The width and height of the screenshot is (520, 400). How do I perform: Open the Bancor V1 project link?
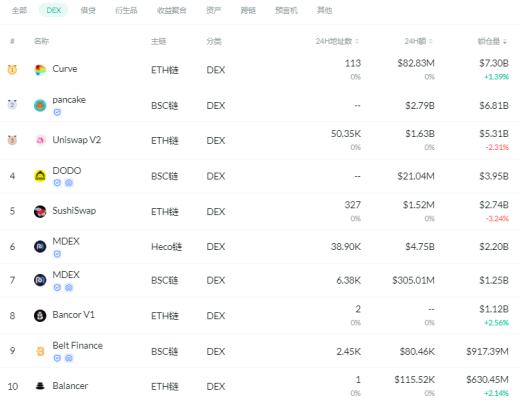pyautogui.click(x=74, y=315)
